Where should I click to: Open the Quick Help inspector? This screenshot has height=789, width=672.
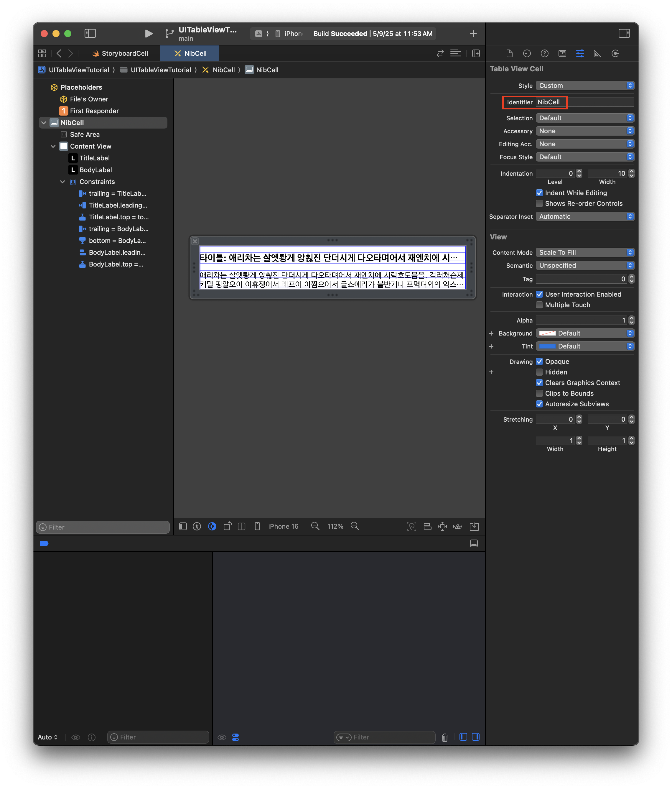[544, 53]
